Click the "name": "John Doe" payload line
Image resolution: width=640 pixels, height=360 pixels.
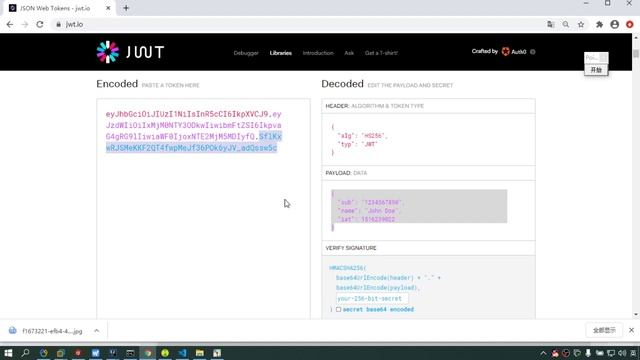(369, 211)
